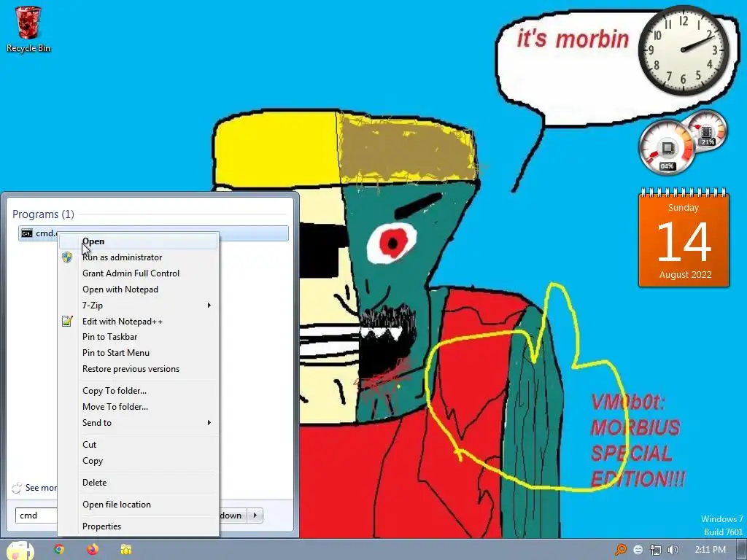Click the 2:11 PM taskbar clock

711,550
